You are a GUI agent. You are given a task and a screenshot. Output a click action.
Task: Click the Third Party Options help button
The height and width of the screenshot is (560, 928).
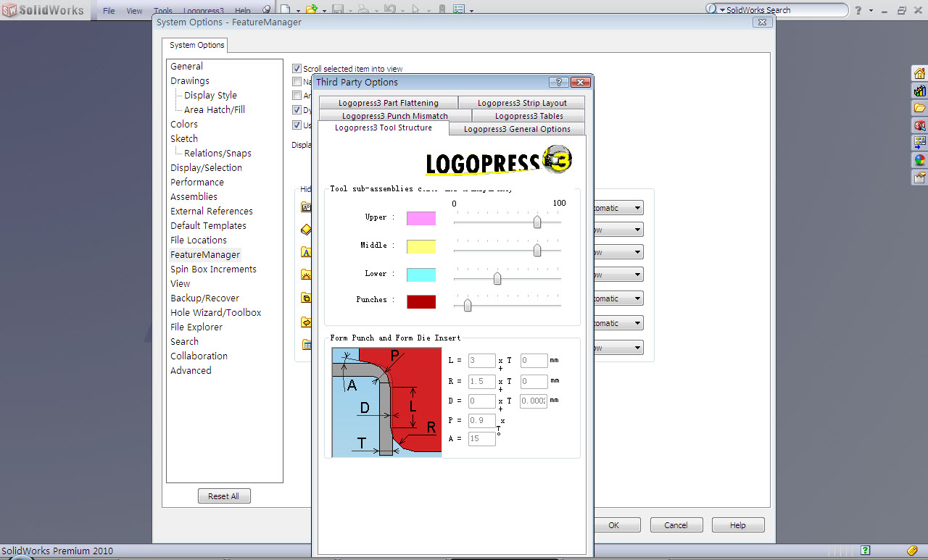(558, 82)
